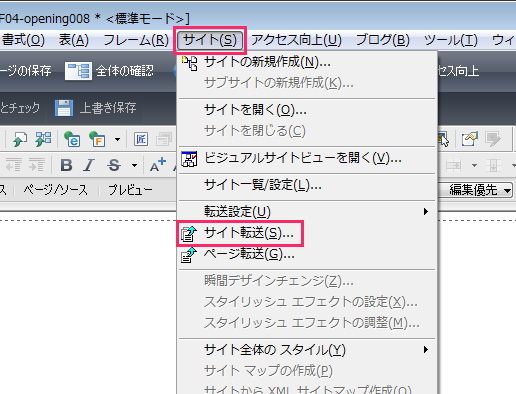The height and width of the screenshot is (394, 516).
Task: Switch to プレビュー tab
Action: click(x=130, y=190)
